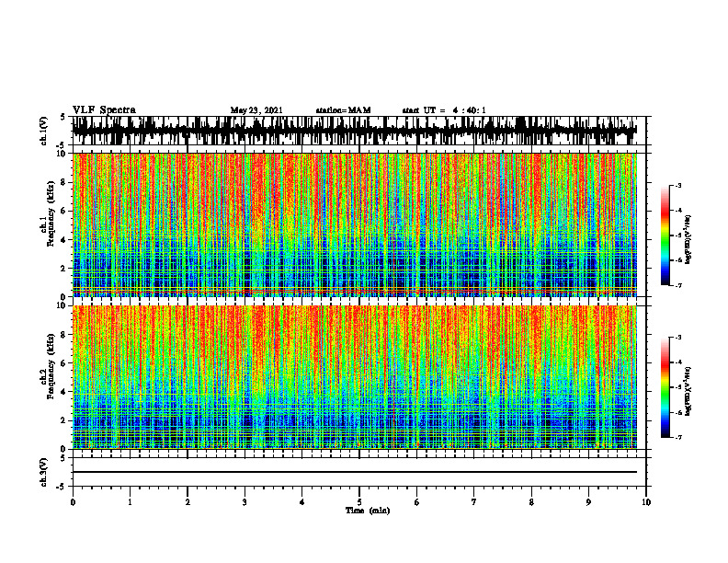Click the "8" kHz tick of ch.1 spectrogram
This screenshot has height=563, width=728.
point(64,182)
